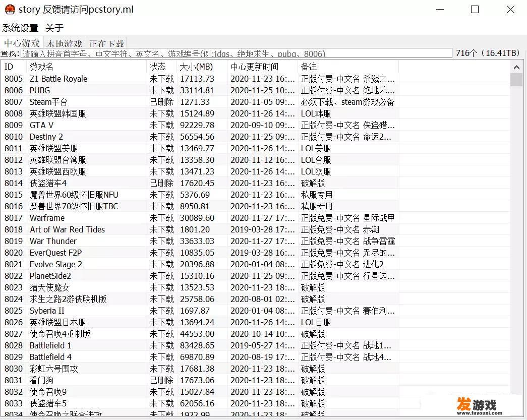Viewport: 527px width, 420px height.
Task: Open the 系统设置 menu
Action: (20, 28)
